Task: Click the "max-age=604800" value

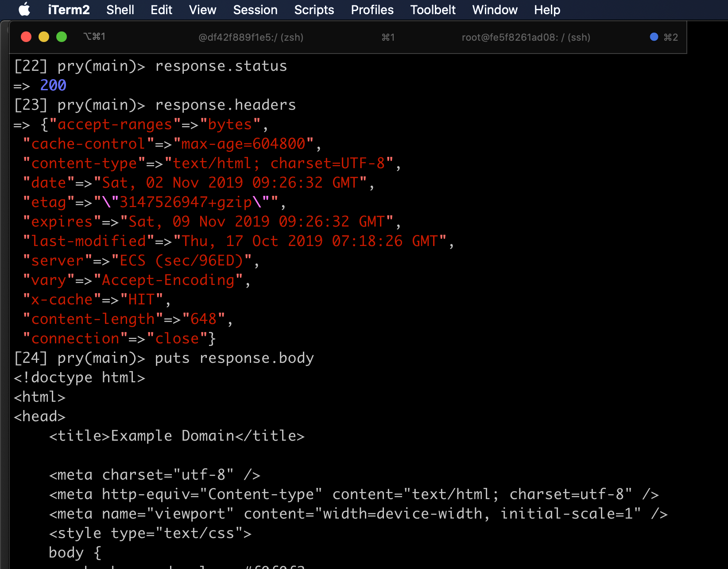Action: pos(244,144)
